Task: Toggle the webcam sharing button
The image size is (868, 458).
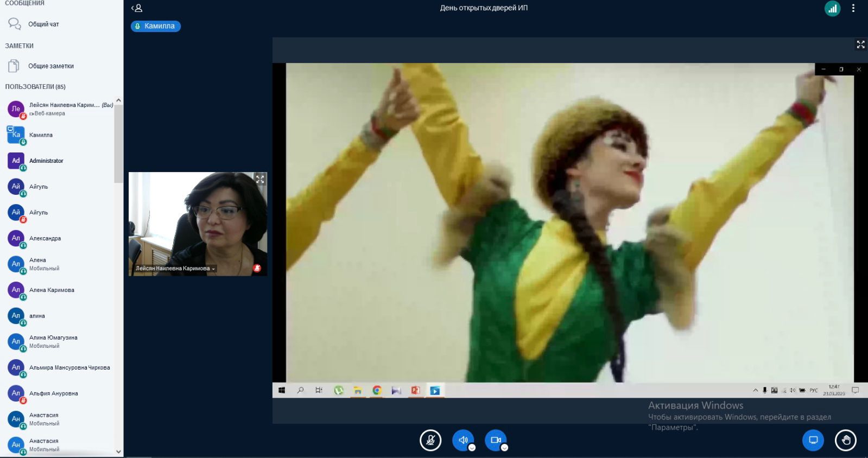Action: point(495,440)
